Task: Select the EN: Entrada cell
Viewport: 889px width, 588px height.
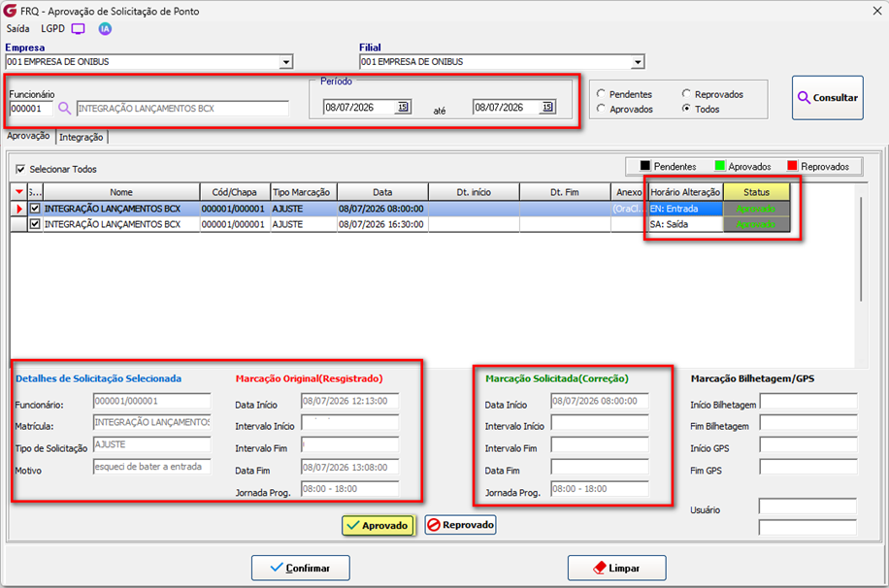Action: [685, 209]
